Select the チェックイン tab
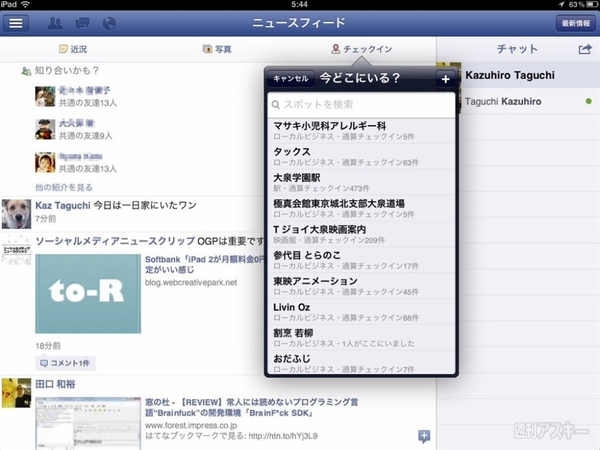The height and width of the screenshot is (450, 600). (362, 49)
